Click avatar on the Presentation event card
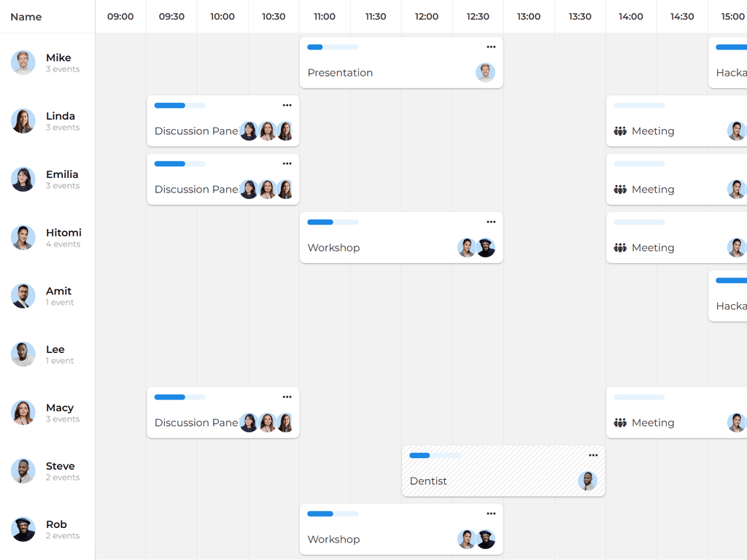The width and height of the screenshot is (747, 560). tap(485, 72)
